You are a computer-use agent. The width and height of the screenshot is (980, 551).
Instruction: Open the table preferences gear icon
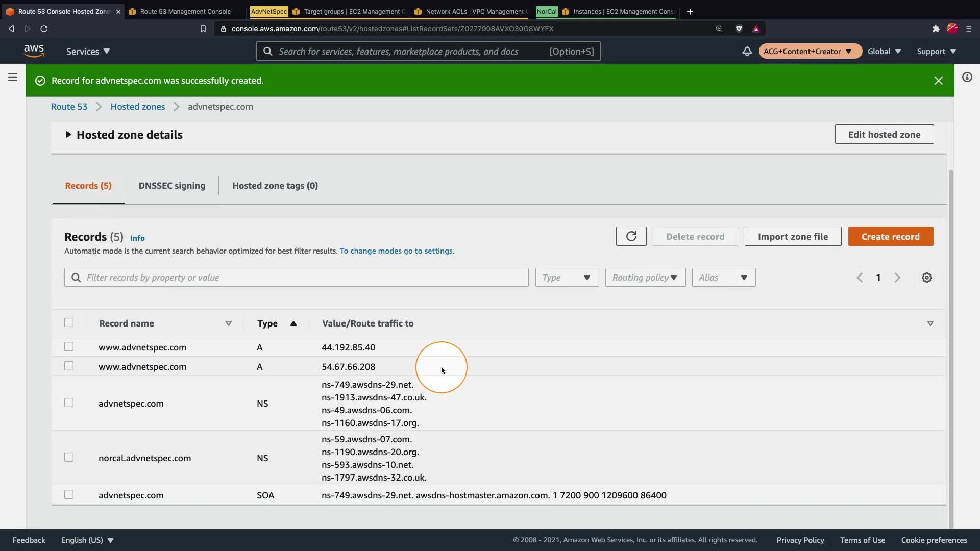[926, 278]
